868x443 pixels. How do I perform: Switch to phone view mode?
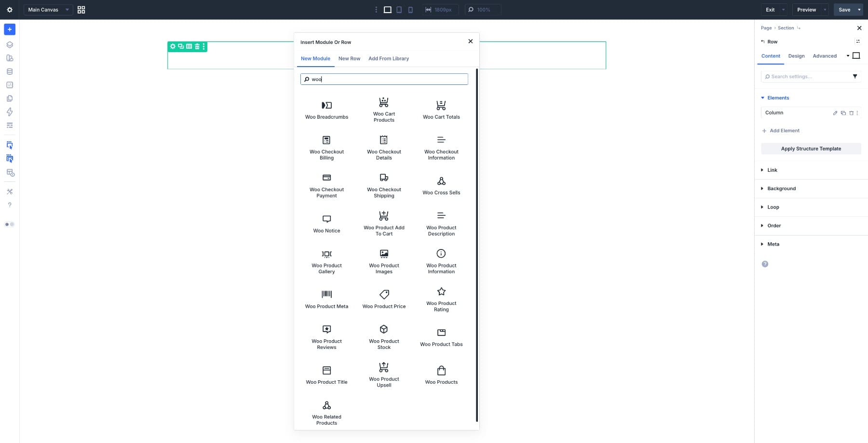[410, 10]
